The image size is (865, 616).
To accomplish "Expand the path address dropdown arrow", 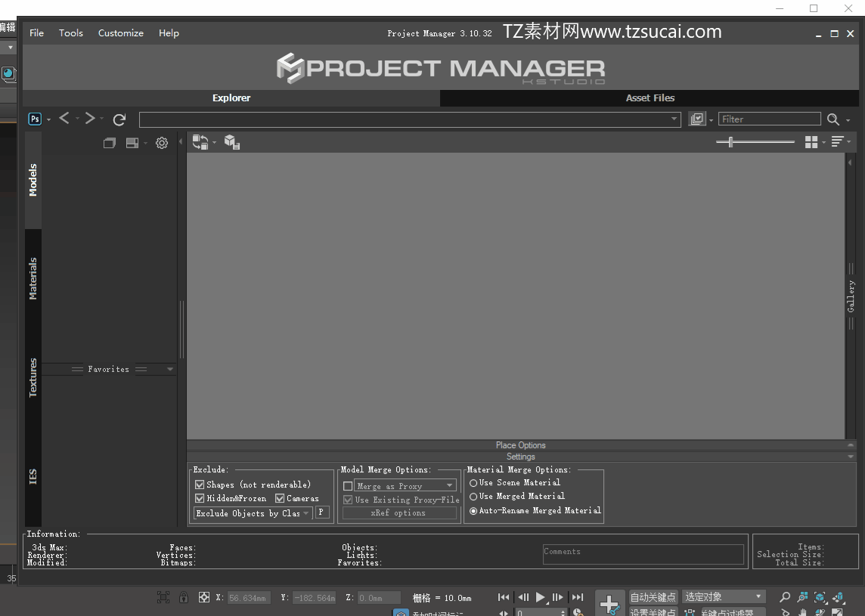I will (674, 119).
